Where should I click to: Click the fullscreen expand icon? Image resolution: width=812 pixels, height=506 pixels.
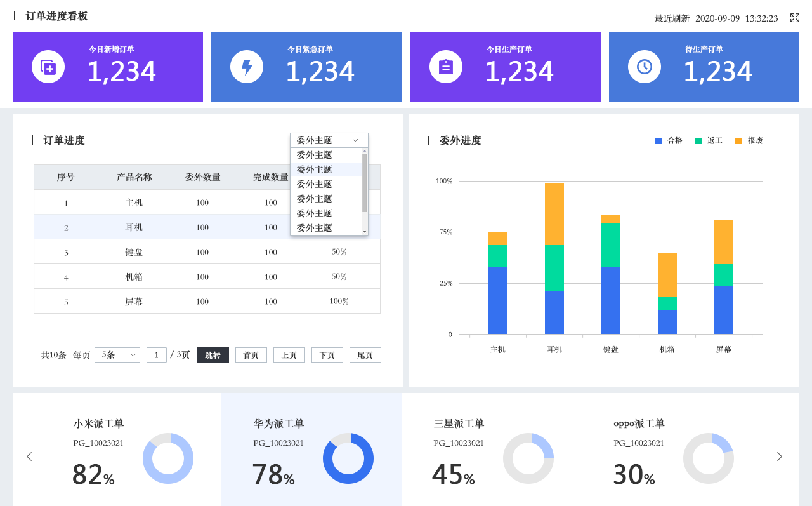click(794, 18)
